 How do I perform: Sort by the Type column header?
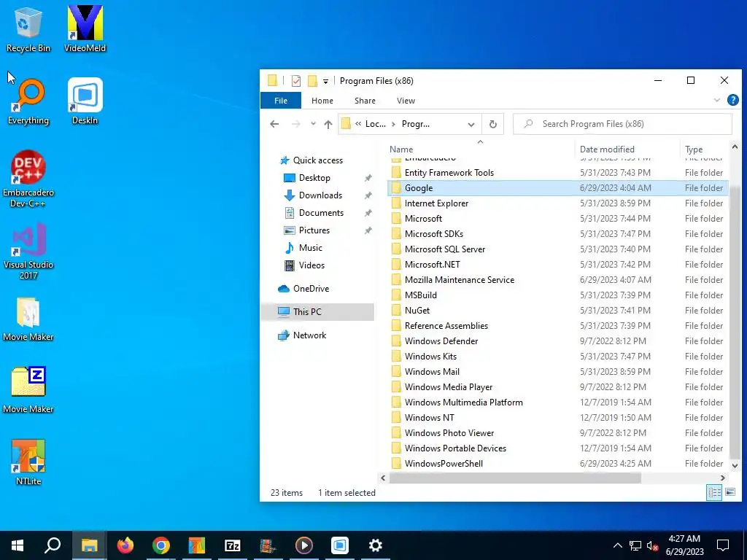click(x=704, y=149)
